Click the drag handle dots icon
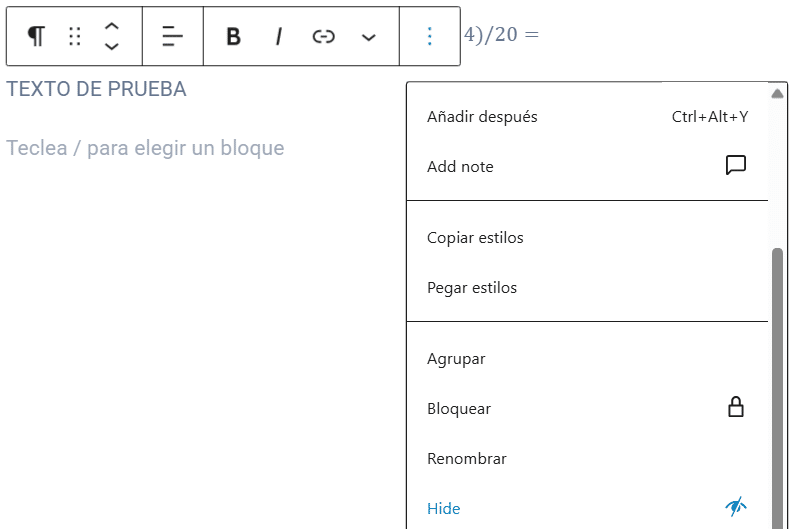 point(74,37)
